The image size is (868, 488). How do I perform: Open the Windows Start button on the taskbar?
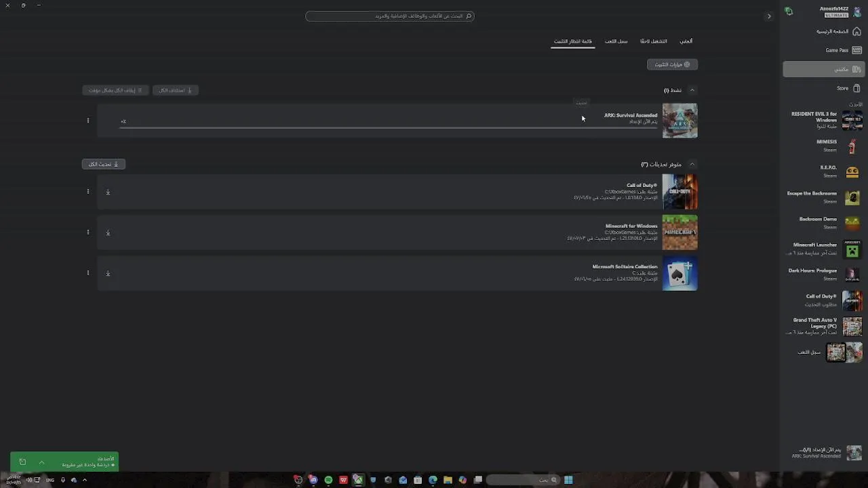[568, 480]
